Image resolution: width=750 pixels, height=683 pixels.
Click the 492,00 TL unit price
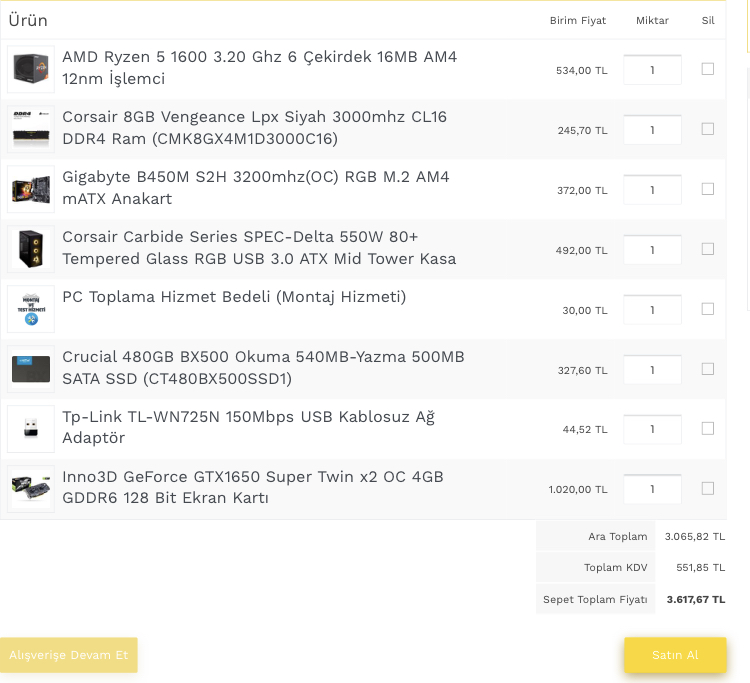pyautogui.click(x=582, y=250)
